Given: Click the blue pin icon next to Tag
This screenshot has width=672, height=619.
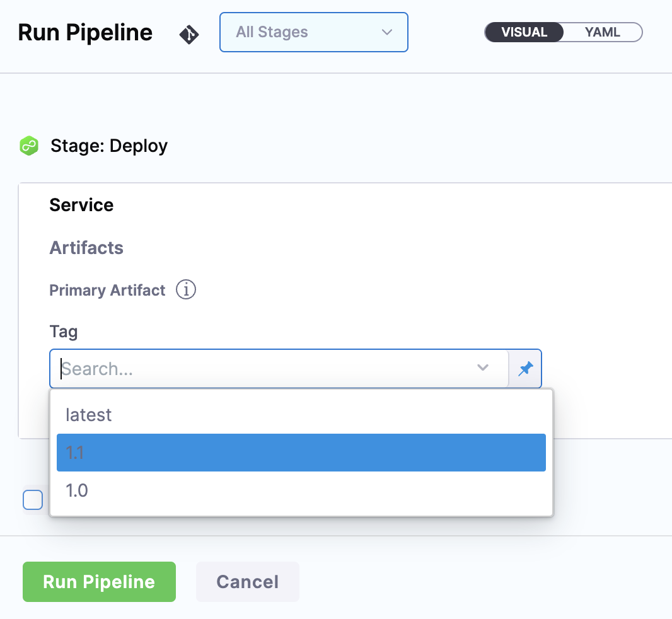Looking at the screenshot, I should pos(525,369).
